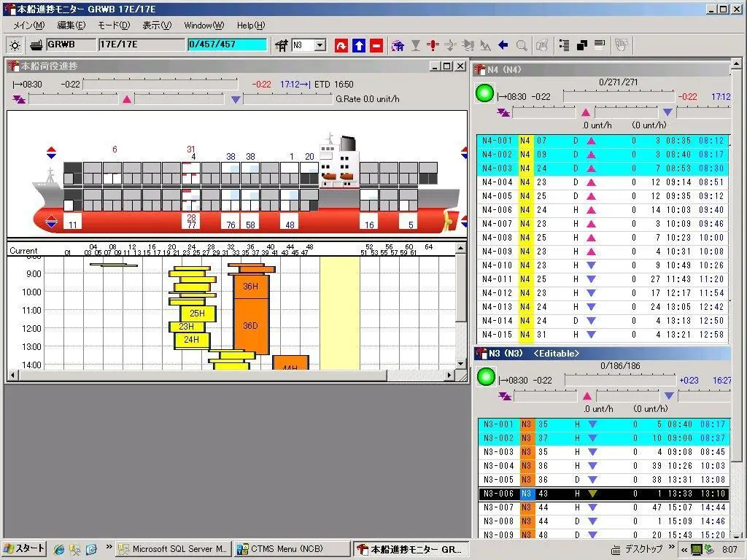Image resolution: width=747 pixels, height=560 pixels.
Task: Click the red minus toolbar icon
Action: pos(376,46)
